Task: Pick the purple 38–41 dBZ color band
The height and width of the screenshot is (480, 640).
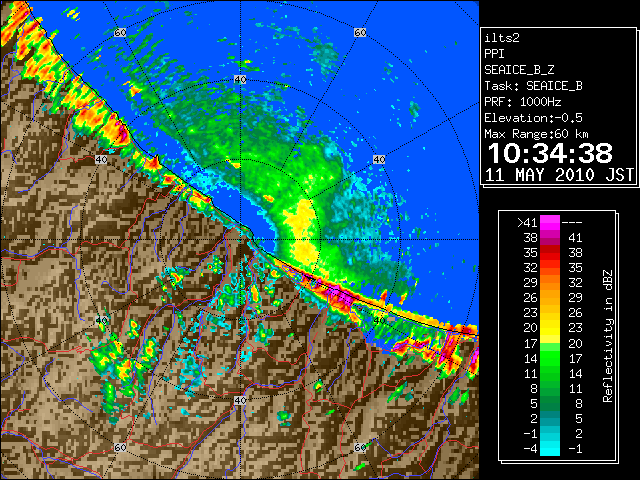Action: coord(550,238)
